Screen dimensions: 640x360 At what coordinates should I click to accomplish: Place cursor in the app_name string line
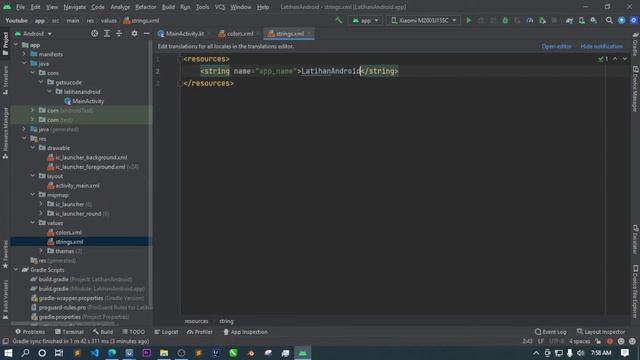click(x=299, y=71)
